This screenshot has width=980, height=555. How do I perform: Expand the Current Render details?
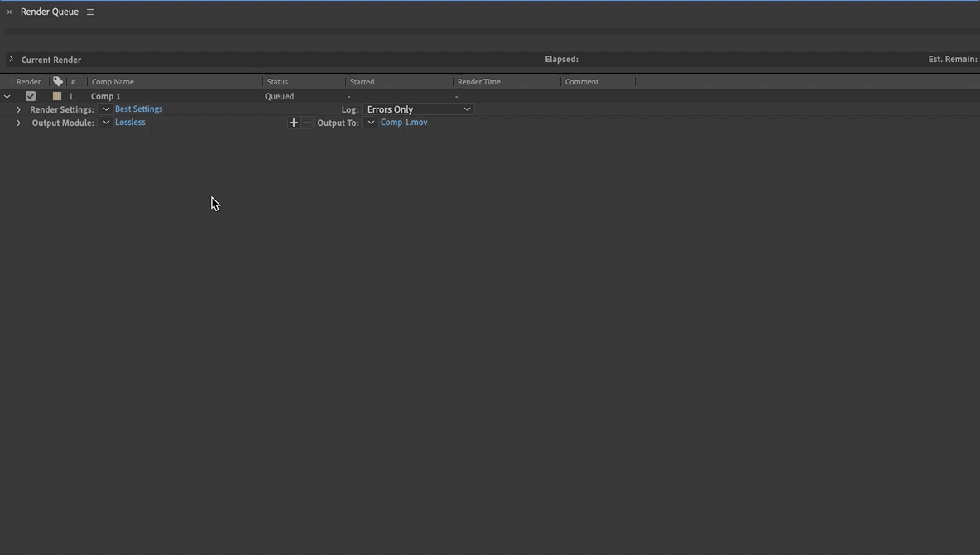click(11, 59)
